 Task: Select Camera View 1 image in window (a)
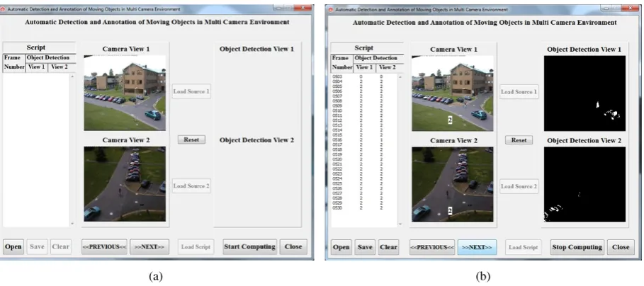(x=125, y=93)
